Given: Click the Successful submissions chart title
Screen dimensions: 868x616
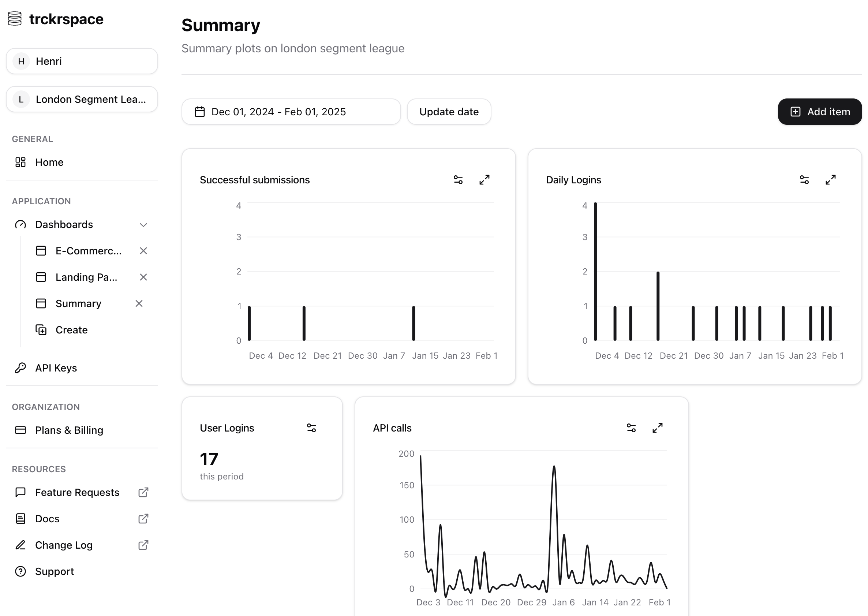Looking at the screenshot, I should [254, 180].
